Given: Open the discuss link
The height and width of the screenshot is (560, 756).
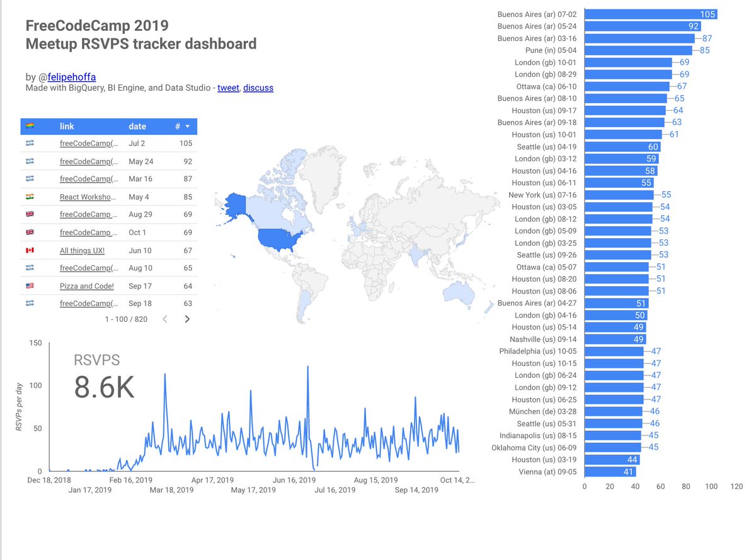Looking at the screenshot, I should pyautogui.click(x=258, y=88).
